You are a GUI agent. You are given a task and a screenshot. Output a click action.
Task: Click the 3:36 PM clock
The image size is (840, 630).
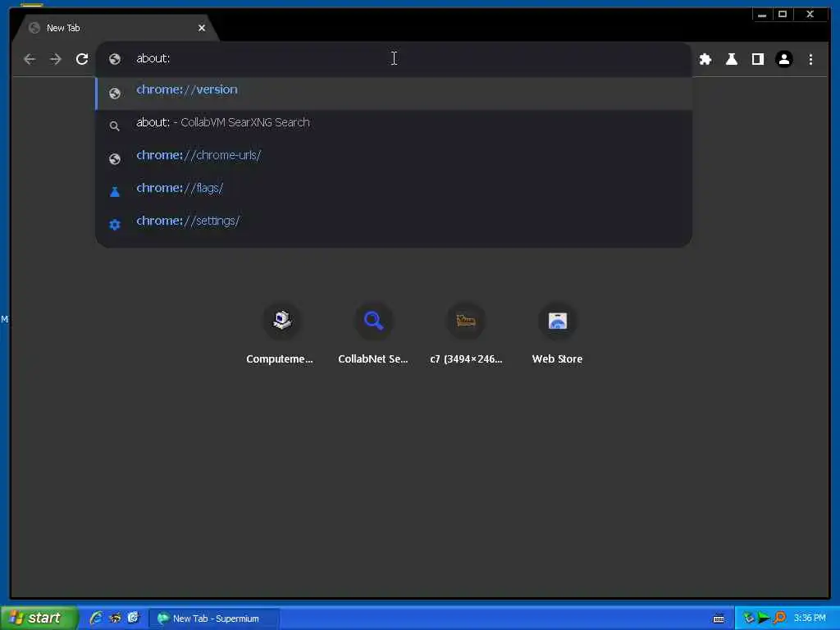point(810,619)
